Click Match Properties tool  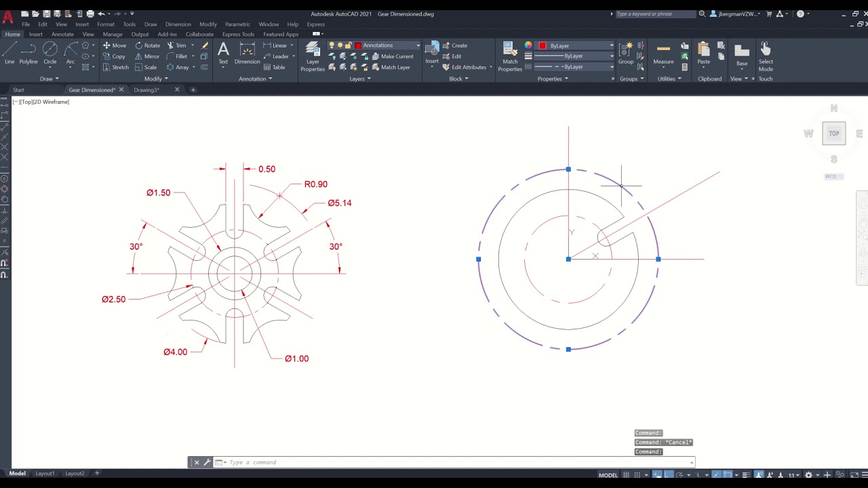[510, 56]
